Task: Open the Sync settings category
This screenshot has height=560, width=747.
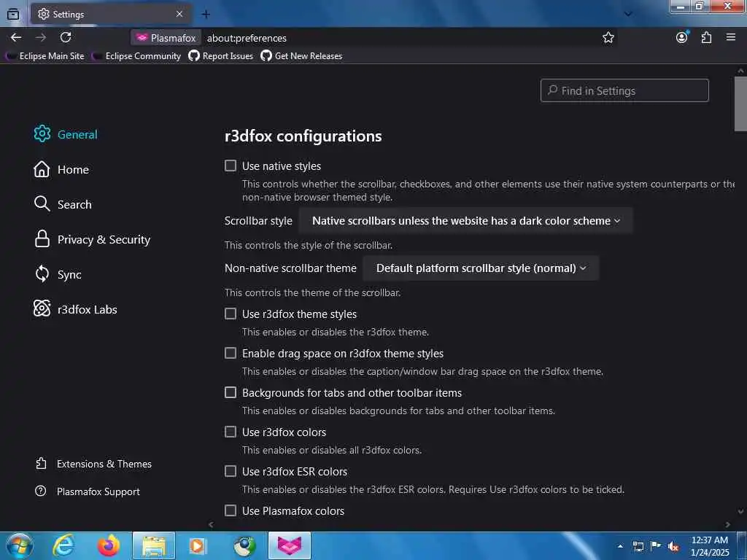Action: pyautogui.click(x=58, y=275)
